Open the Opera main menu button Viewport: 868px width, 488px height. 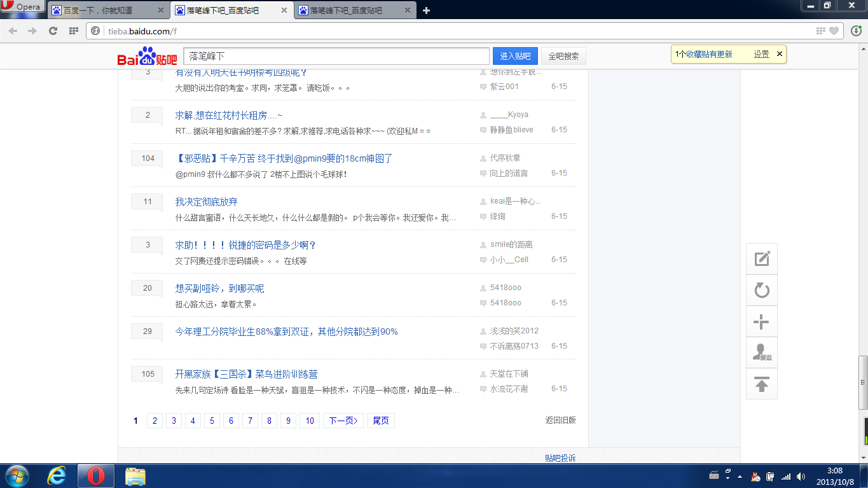click(23, 7)
